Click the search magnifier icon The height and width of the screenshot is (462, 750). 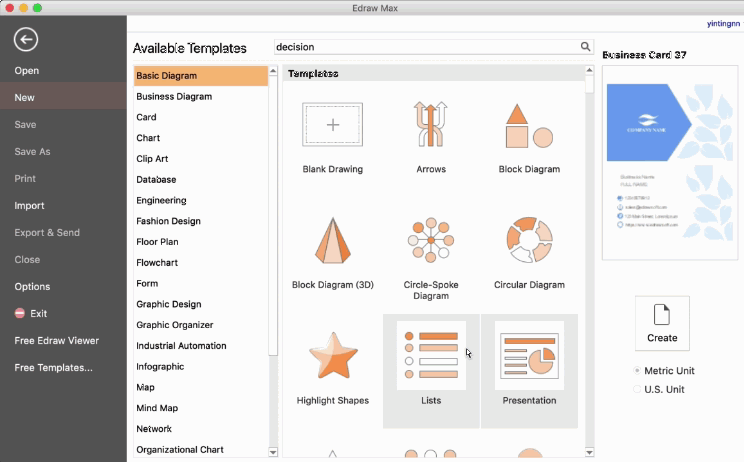(x=585, y=46)
